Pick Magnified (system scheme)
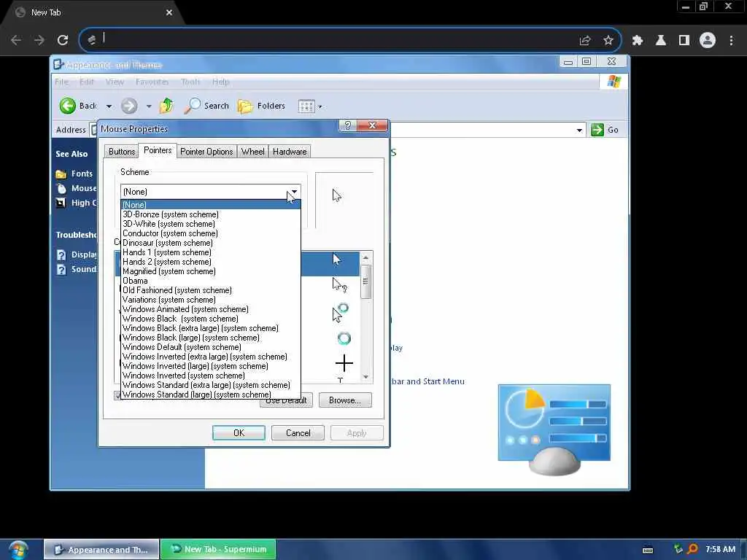The height and width of the screenshot is (560, 747). (210, 271)
